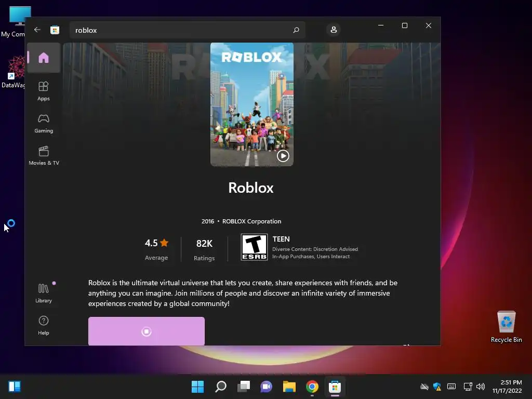Close the Microsoft Store window
The width and height of the screenshot is (532, 399).
[x=429, y=25]
